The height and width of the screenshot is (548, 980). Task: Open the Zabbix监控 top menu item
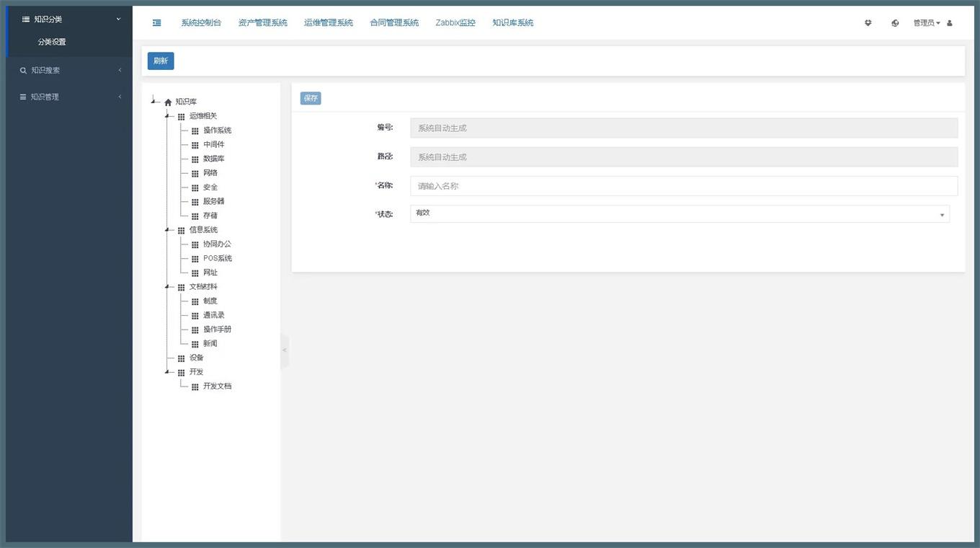pos(455,23)
